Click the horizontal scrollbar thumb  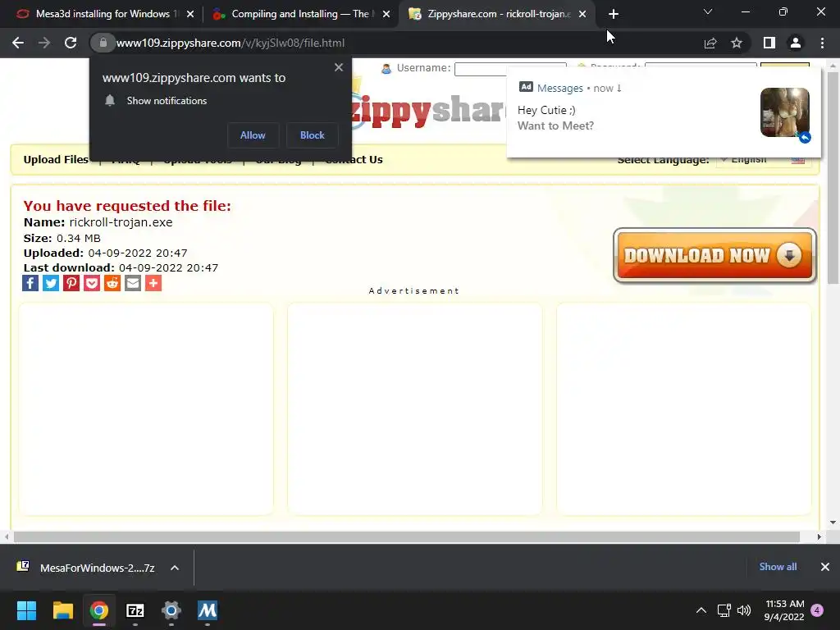coord(407,536)
